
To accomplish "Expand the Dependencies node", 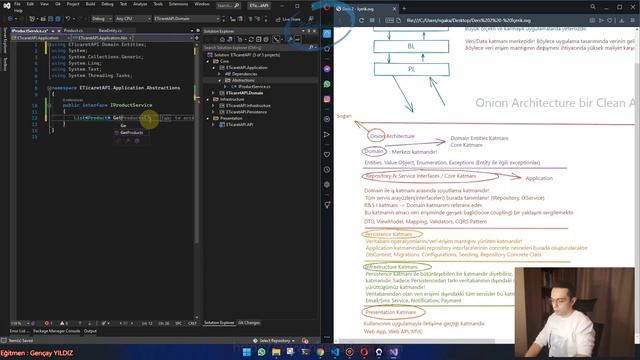I will click(220, 74).
